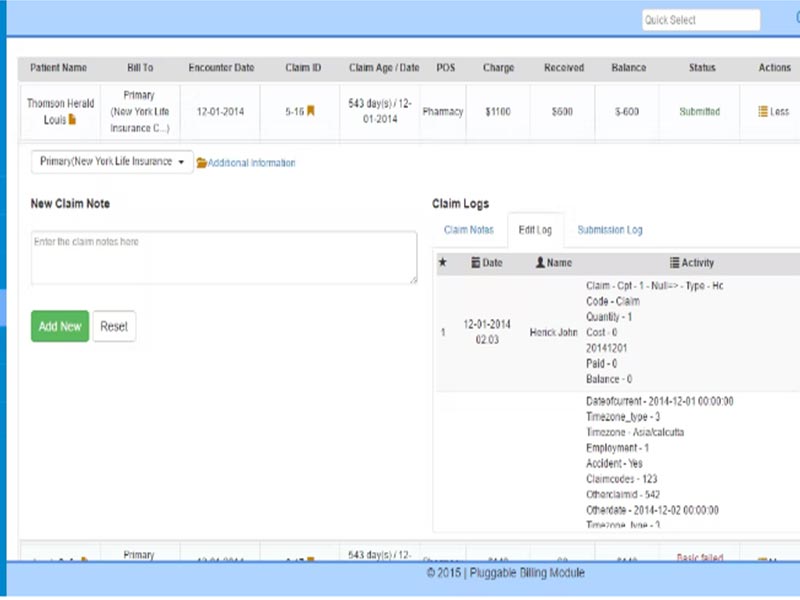Click patient name Thomson Herald Louis
This screenshot has width=800, height=600.
(60, 111)
